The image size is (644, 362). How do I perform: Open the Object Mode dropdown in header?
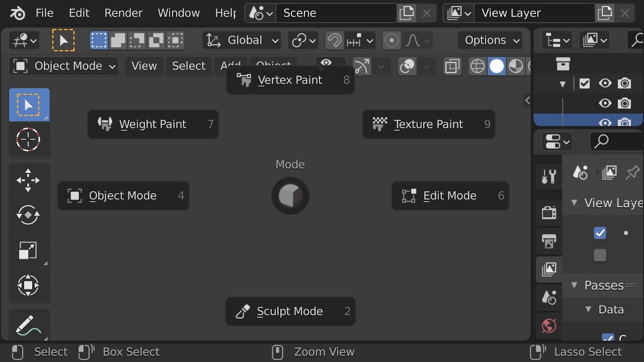point(64,66)
